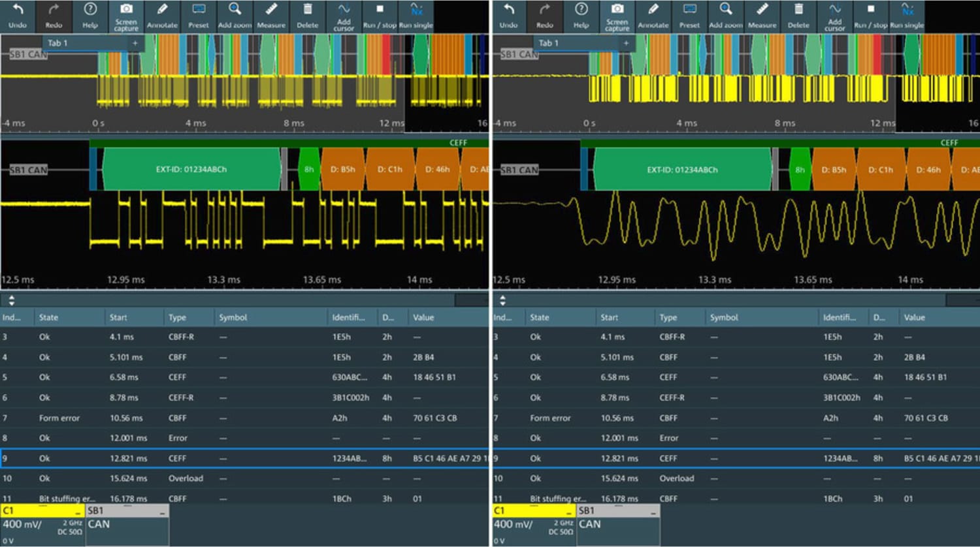This screenshot has width=980, height=547.
Task: Open Measure in the left oscilloscope toolbar
Action: tap(271, 16)
